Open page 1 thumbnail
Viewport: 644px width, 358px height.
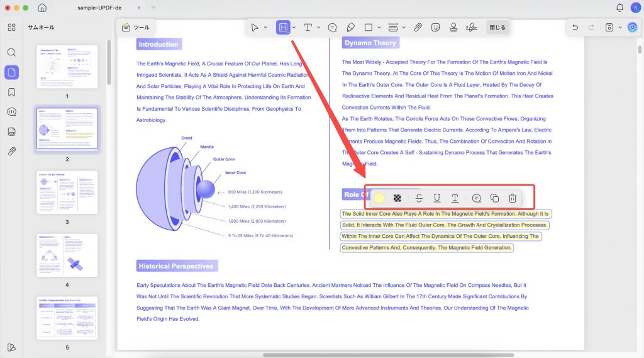pos(67,67)
